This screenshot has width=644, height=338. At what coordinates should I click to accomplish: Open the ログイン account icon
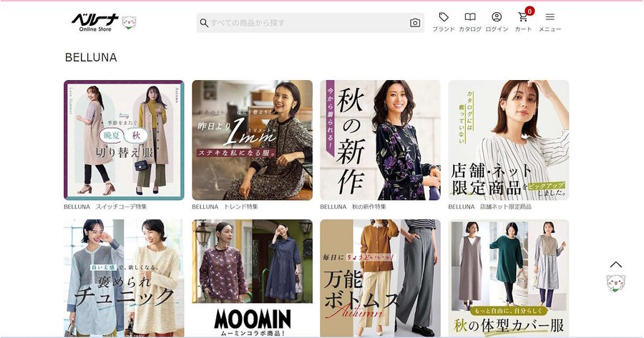pyautogui.click(x=497, y=17)
